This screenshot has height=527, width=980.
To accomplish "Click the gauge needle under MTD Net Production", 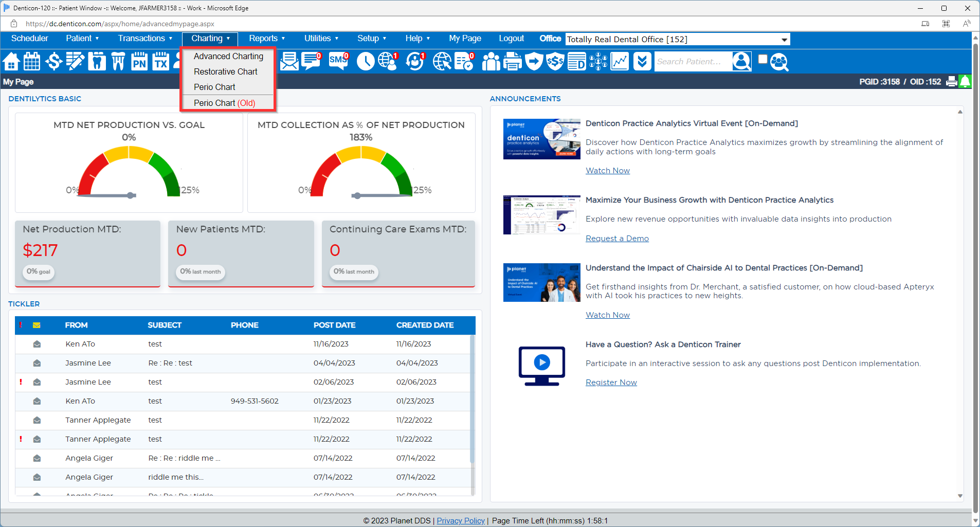I will click(130, 195).
